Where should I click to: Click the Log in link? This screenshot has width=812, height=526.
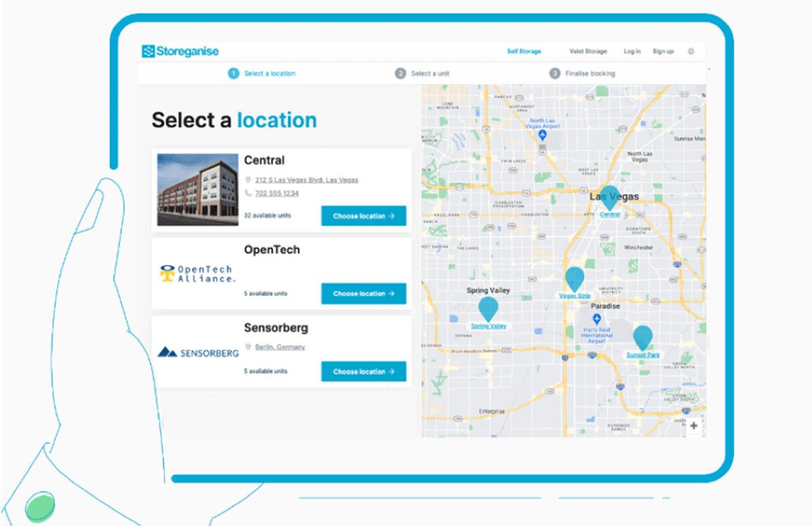[x=632, y=51]
